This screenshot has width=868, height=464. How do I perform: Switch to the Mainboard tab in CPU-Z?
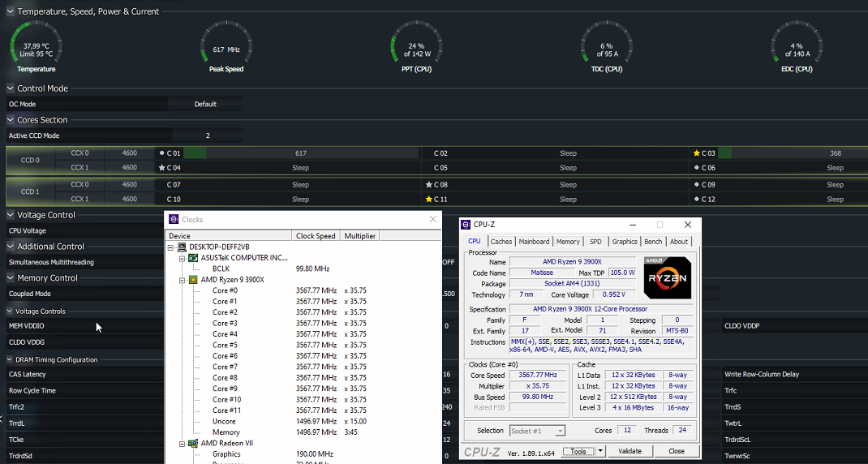535,242
